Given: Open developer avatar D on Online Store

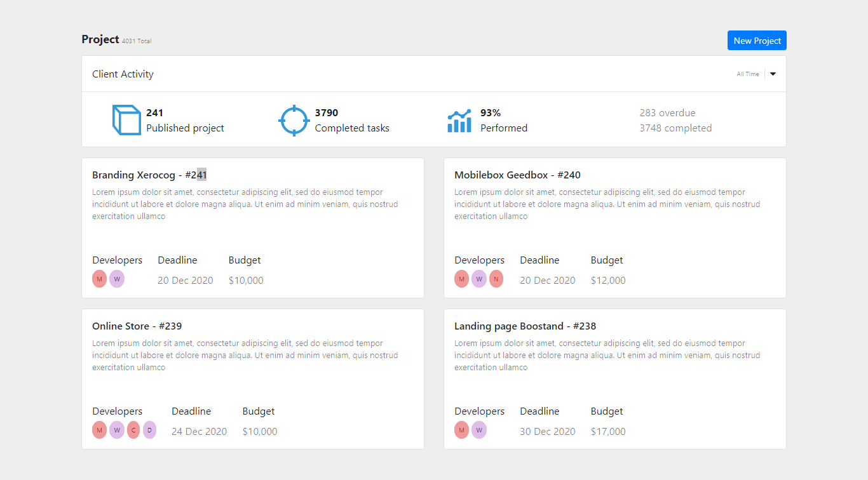Looking at the screenshot, I should [149, 430].
